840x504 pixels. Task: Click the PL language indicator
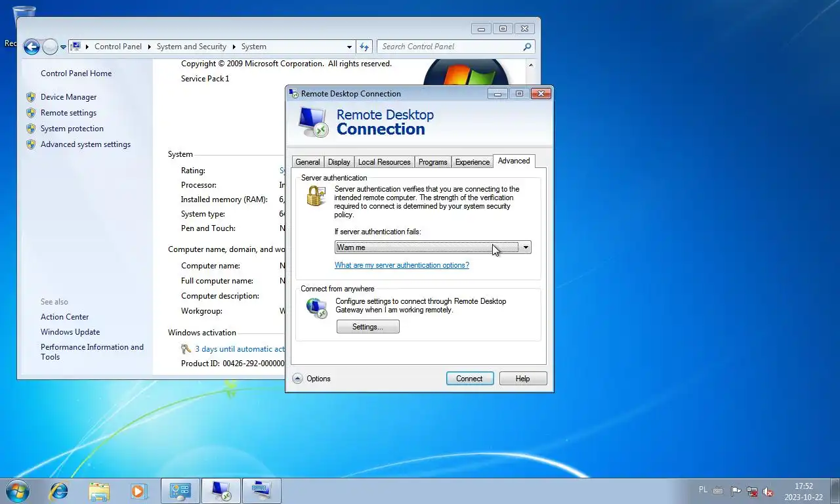click(703, 490)
